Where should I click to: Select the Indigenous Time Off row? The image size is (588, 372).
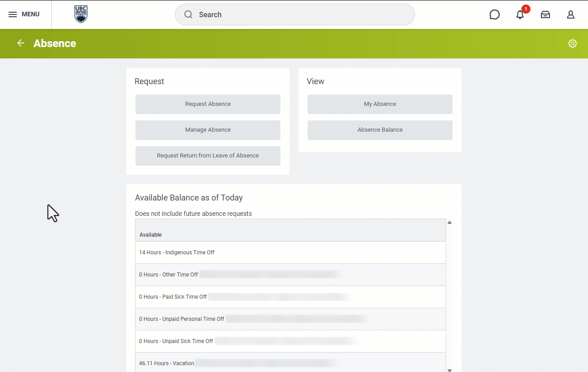click(x=177, y=253)
